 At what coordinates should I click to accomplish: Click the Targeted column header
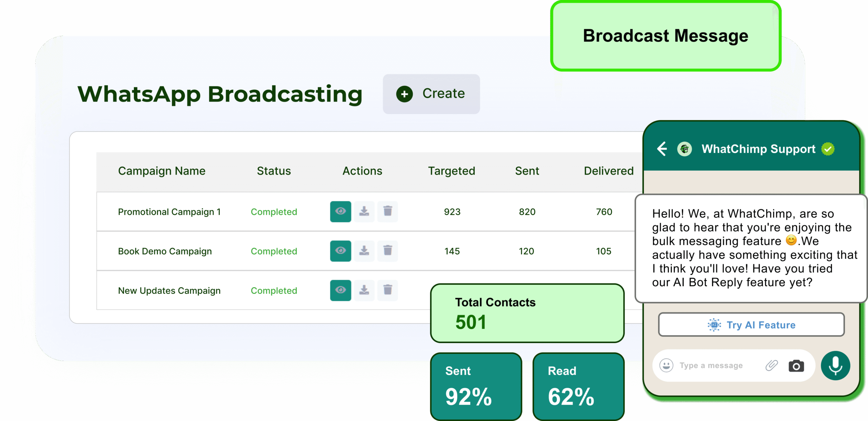tap(451, 171)
